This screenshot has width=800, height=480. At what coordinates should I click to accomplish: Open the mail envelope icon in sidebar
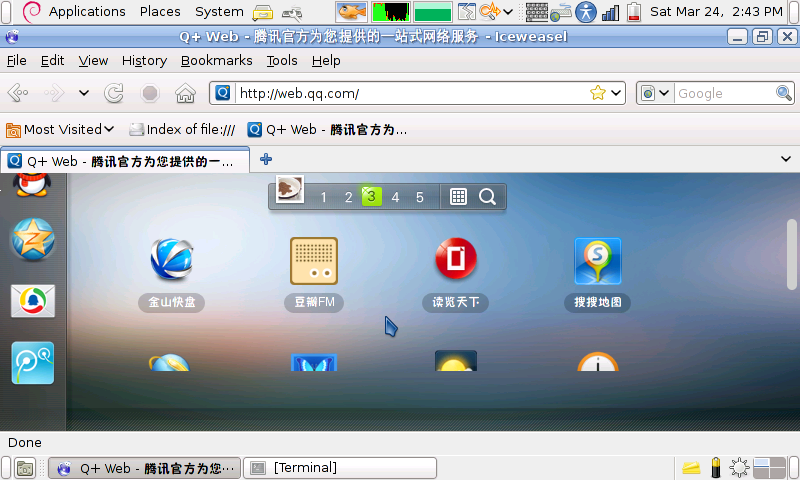tap(33, 301)
